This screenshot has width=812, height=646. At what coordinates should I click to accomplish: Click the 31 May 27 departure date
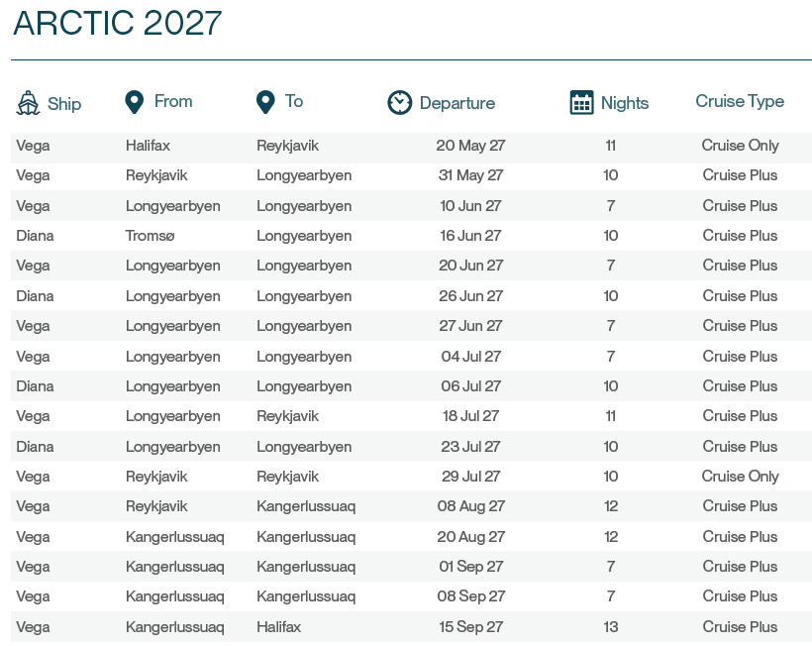[470, 175]
